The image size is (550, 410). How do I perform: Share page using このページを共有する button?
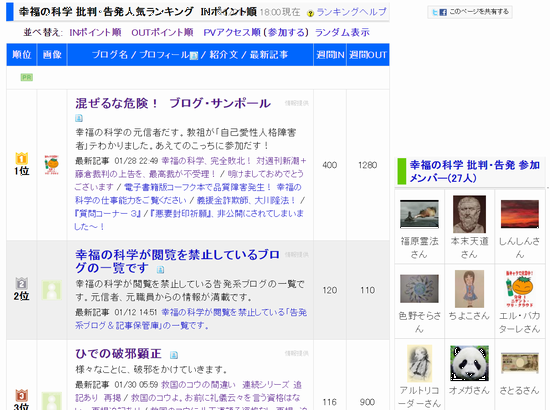(x=470, y=12)
